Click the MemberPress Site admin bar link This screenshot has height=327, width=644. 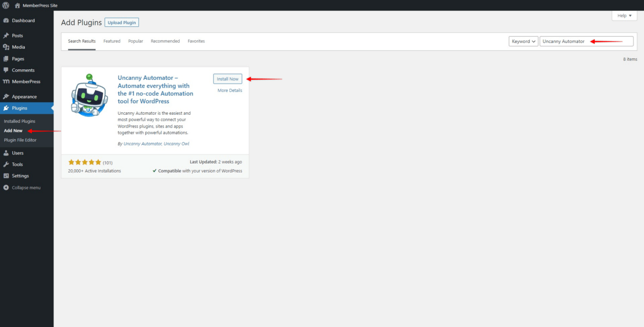(x=40, y=5)
